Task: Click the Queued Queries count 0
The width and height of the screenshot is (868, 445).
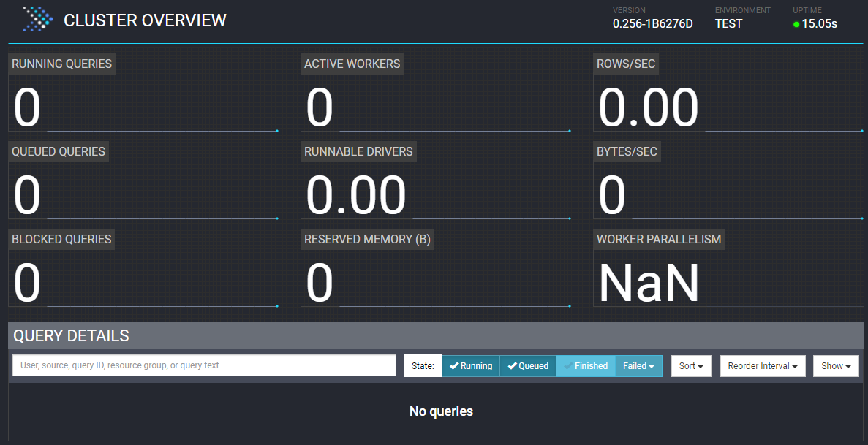Action: pos(27,195)
